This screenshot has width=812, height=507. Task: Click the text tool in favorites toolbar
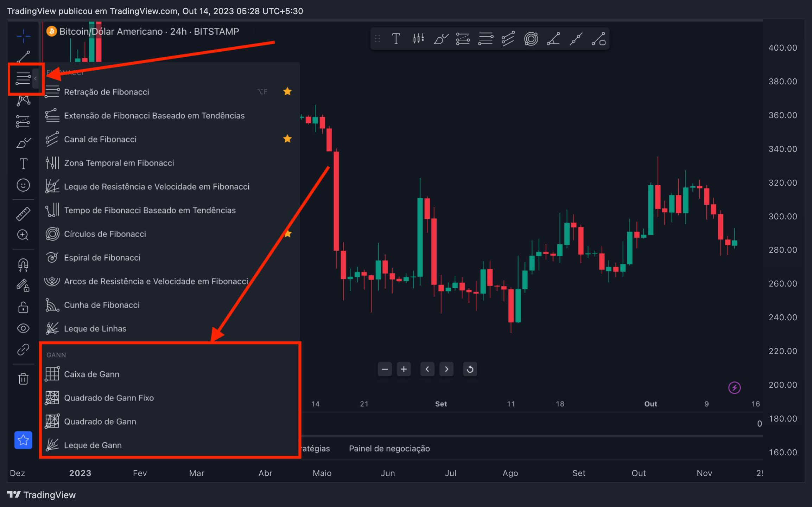396,39
